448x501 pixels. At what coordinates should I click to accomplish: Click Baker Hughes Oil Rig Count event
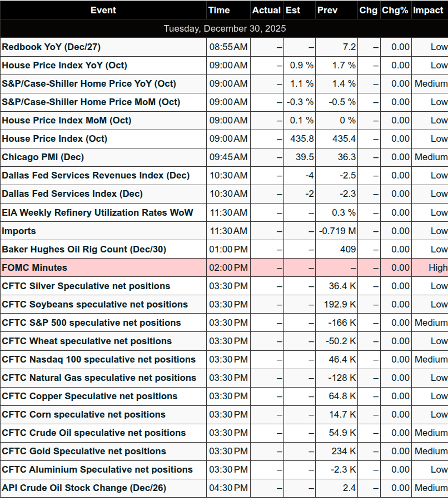[76, 249]
